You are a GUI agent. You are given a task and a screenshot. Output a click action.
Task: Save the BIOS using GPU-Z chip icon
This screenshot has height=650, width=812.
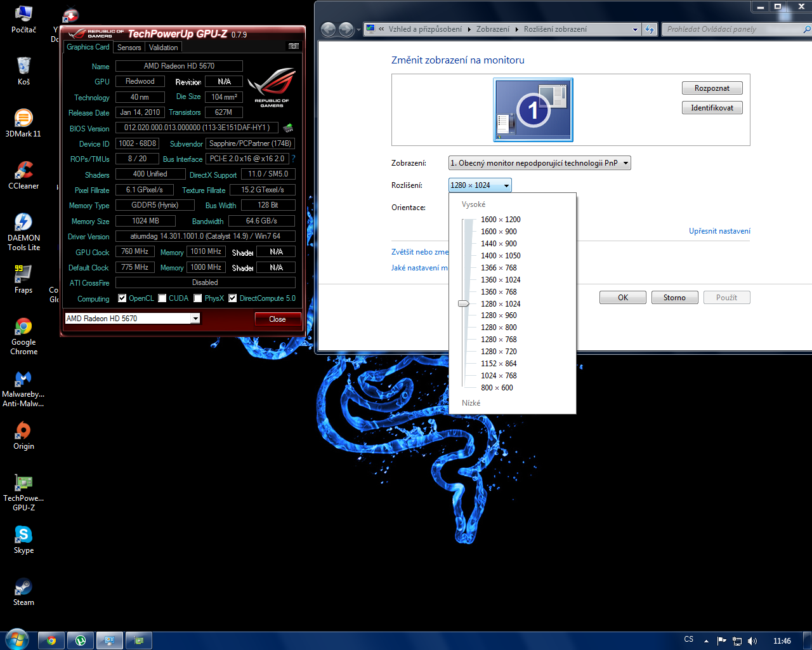[x=288, y=128]
